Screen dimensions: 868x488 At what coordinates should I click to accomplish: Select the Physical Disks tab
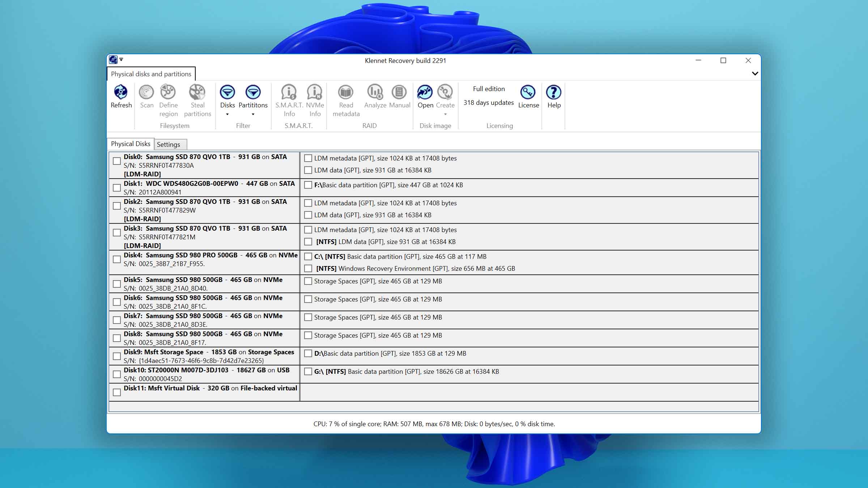click(x=130, y=144)
